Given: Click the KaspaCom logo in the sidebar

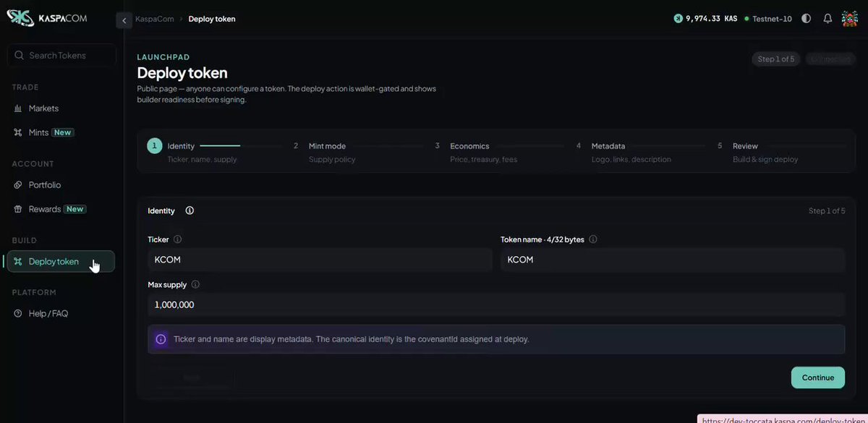Looking at the screenshot, I should (47, 19).
